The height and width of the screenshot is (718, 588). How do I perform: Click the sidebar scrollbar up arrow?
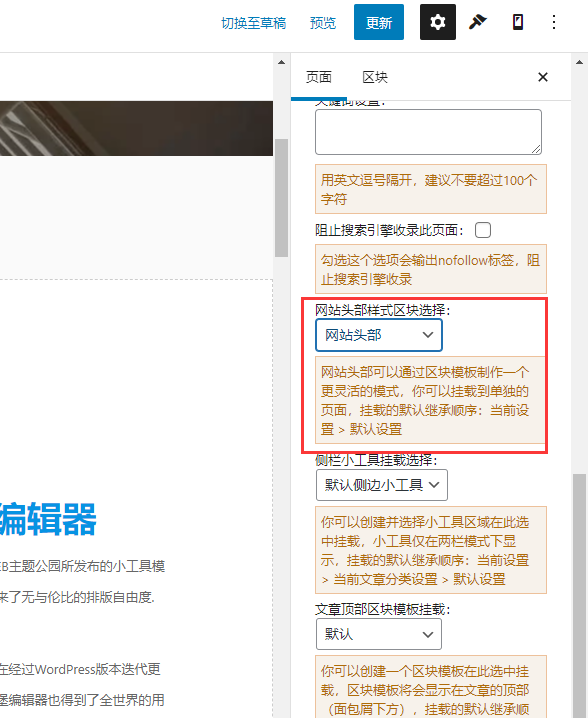[579, 62]
